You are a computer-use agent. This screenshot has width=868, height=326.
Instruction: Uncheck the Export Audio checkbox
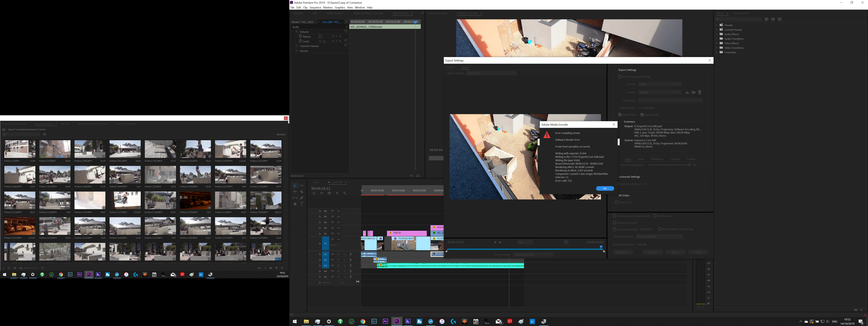[x=642, y=115]
